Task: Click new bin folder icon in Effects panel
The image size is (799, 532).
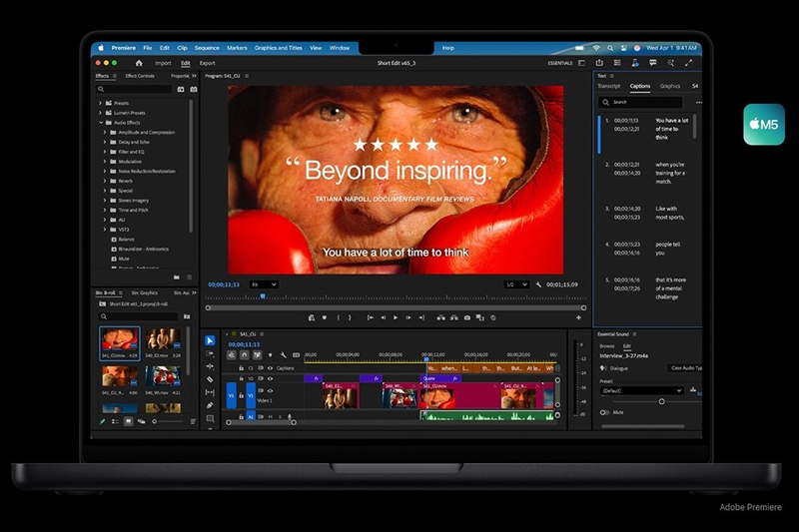Action: click(x=177, y=277)
